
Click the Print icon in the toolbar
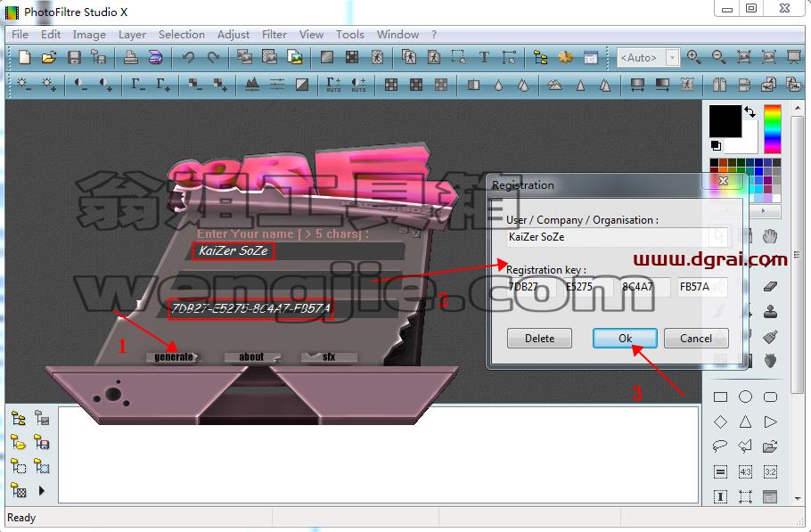click(130, 57)
